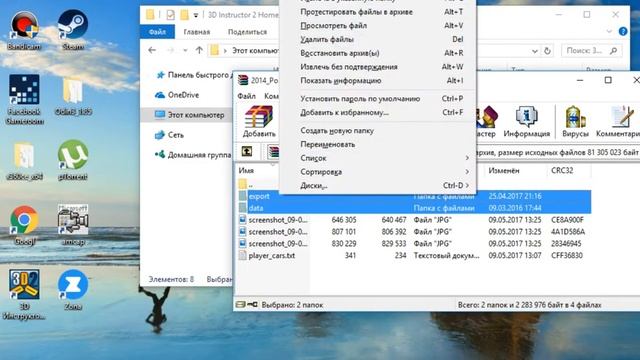Image resolution: width=640 pixels, height=360 pixels.
Task: Click WinRAR Virus scan (Вирусы) icon
Action: pyautogui.click(x=575, y=121)
